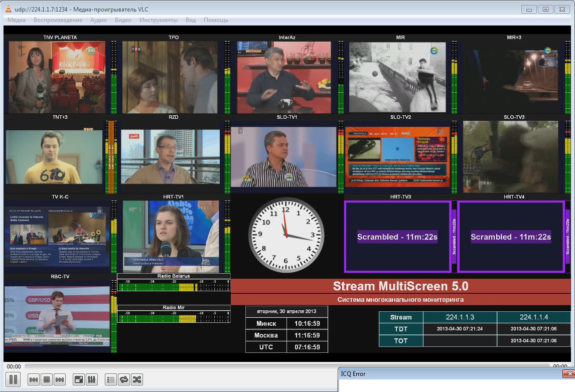Click the RBC-TV channel video
Image resolution: width=575 pixels, height=392 pixels.
[x=57, y=316]
